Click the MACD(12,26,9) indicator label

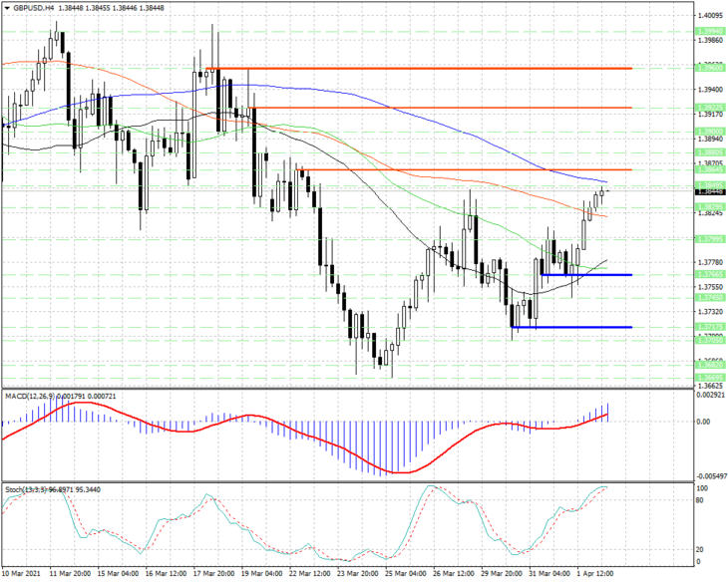(29, 396)
